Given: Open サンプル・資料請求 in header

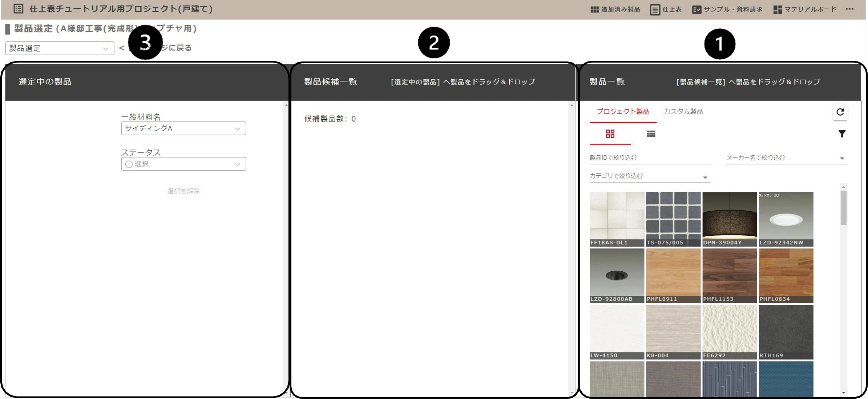Looking at the screenshot, I should click(x=727, y=9).
